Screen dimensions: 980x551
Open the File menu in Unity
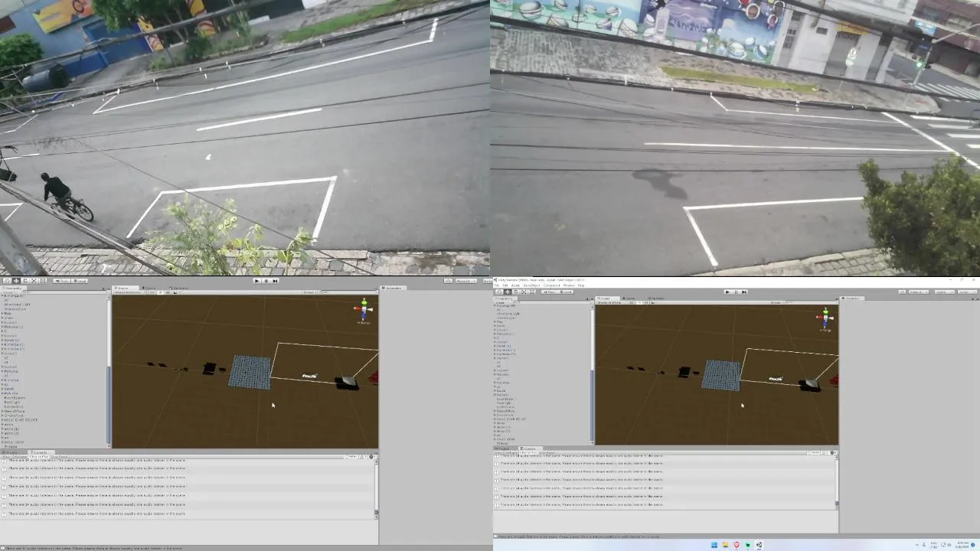(x=496, y=285)
